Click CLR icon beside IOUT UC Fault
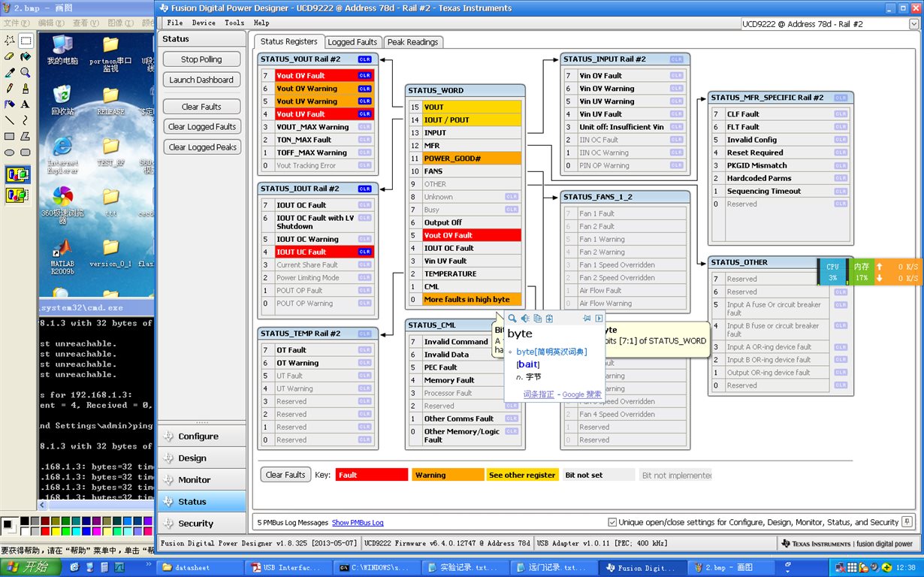924x577 pixels. tap(364, 252)
